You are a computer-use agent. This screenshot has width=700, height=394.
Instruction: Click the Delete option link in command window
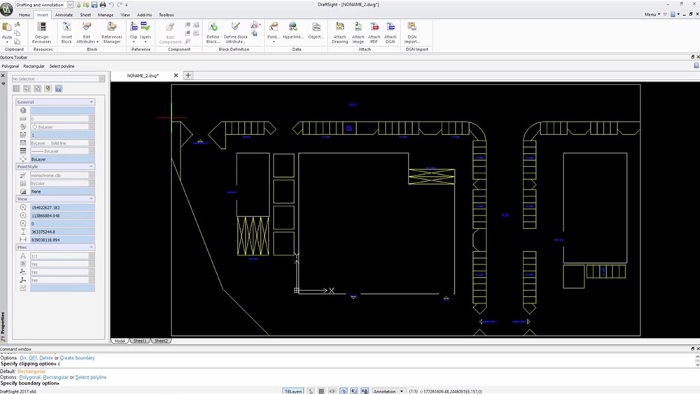click(46, 358)
